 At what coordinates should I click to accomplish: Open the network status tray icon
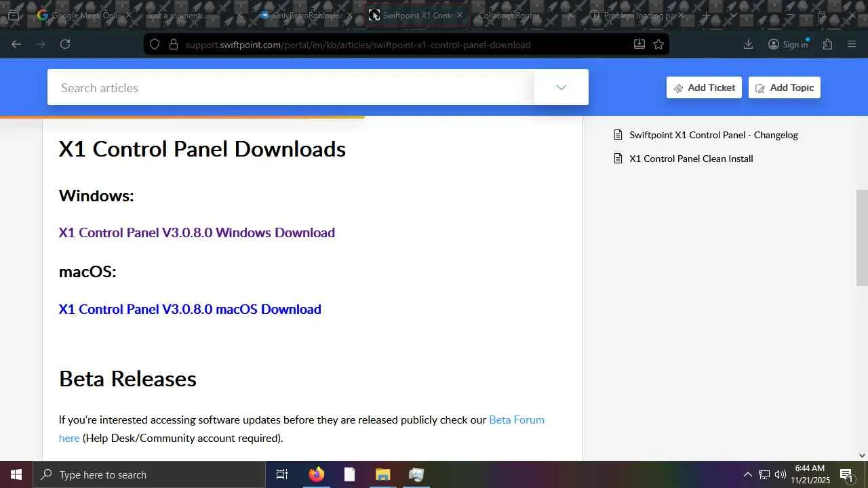point(764,474)
